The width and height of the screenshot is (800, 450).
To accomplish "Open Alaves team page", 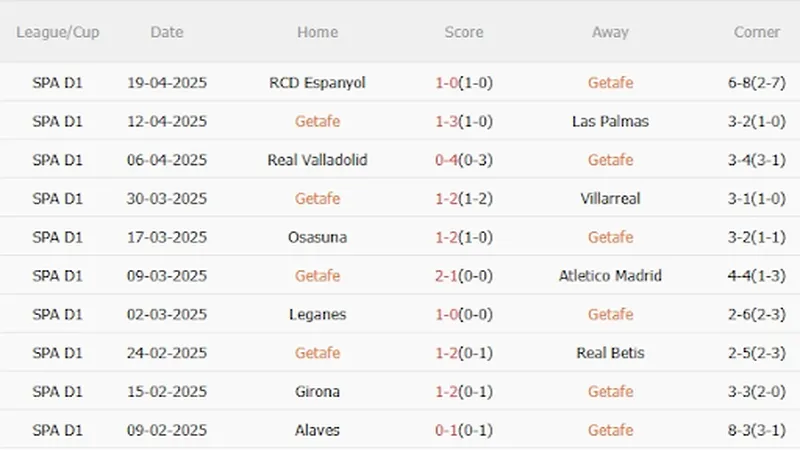I will click(317, 430).
